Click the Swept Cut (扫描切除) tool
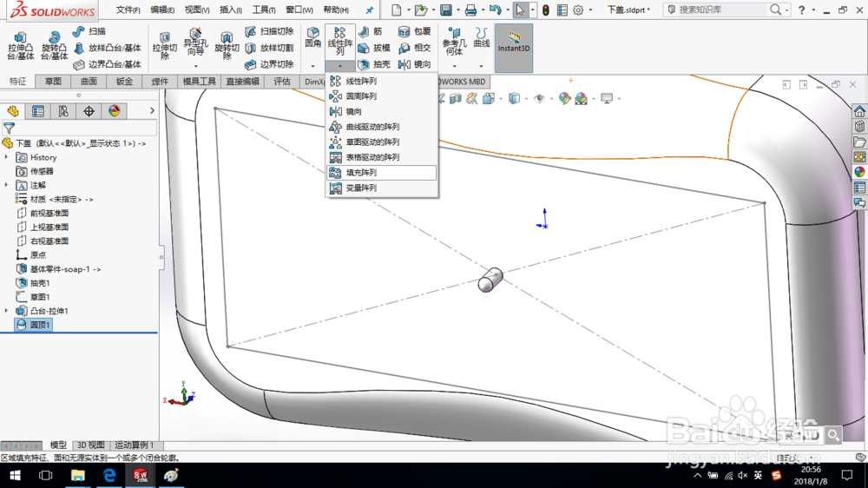Screen dimensions: 868x488 (x=269, y=31)
